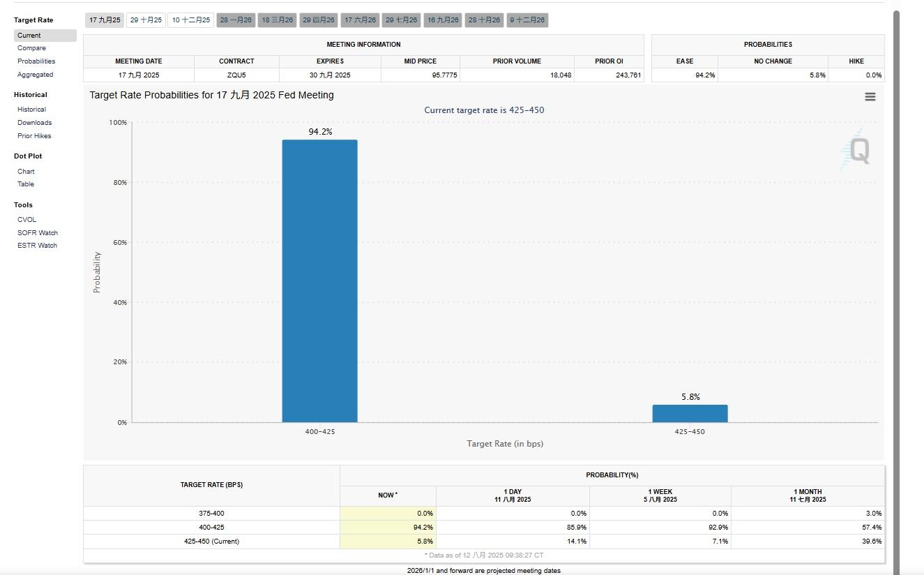Switch to the 29 十月25 meeting tab
The height and width of the screenshot is (575, 924).
146,20
